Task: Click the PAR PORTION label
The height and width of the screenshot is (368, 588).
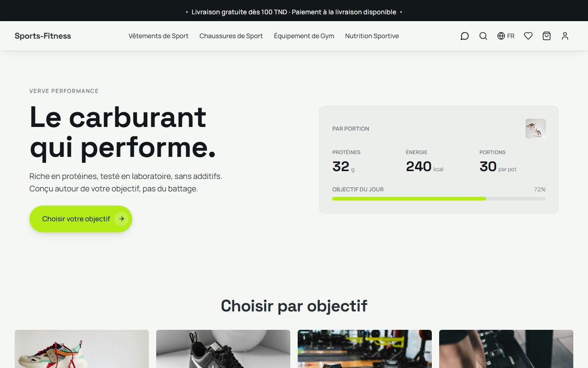Action: point(351,129)
